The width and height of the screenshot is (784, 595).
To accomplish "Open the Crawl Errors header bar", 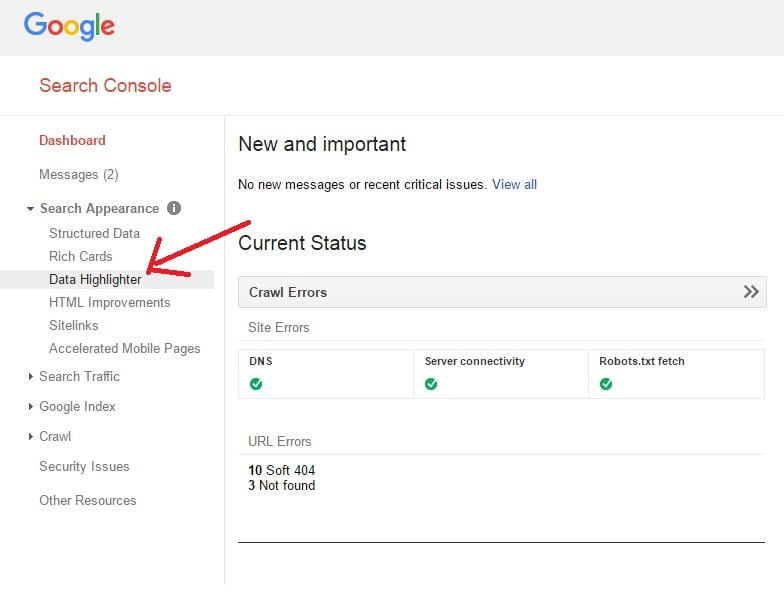I will [490, 292].
